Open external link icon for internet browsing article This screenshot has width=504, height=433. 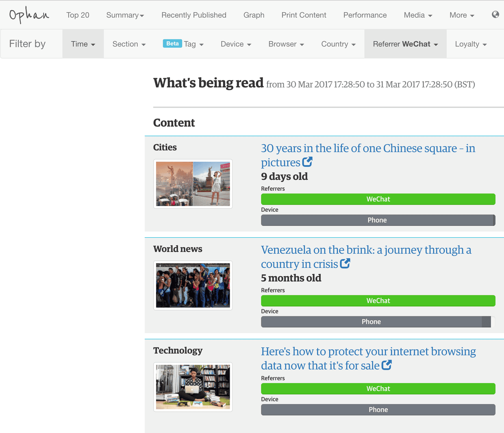pos(387,365)
